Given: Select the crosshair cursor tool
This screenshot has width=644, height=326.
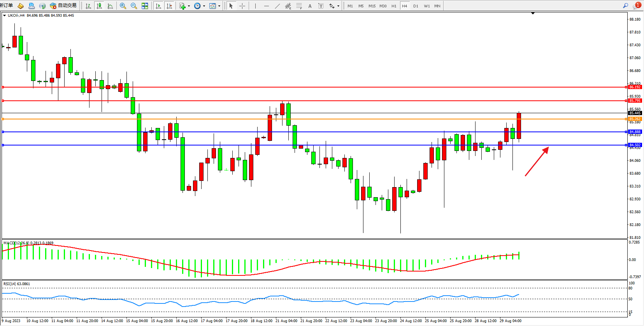Looking at the screenshot, I should (x=242, y=6).
